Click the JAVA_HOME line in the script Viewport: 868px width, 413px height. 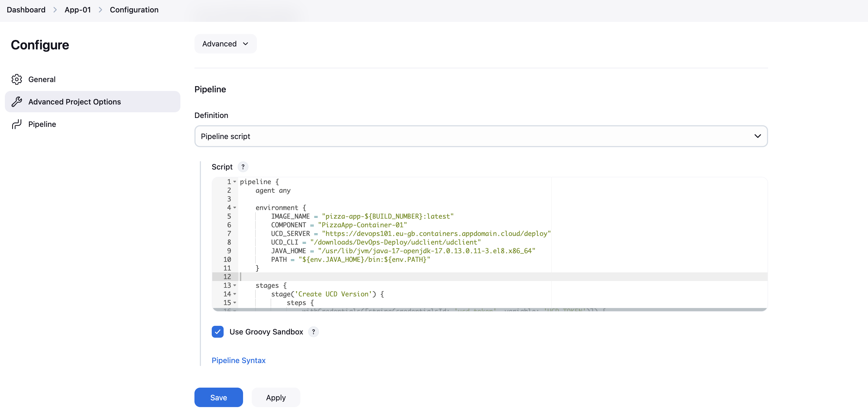tap(403, 251)
